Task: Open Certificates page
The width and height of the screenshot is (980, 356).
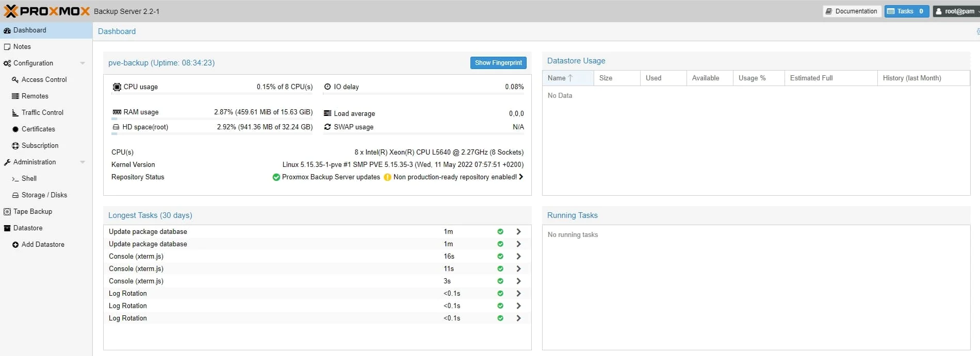Action: tap(46, 129)
